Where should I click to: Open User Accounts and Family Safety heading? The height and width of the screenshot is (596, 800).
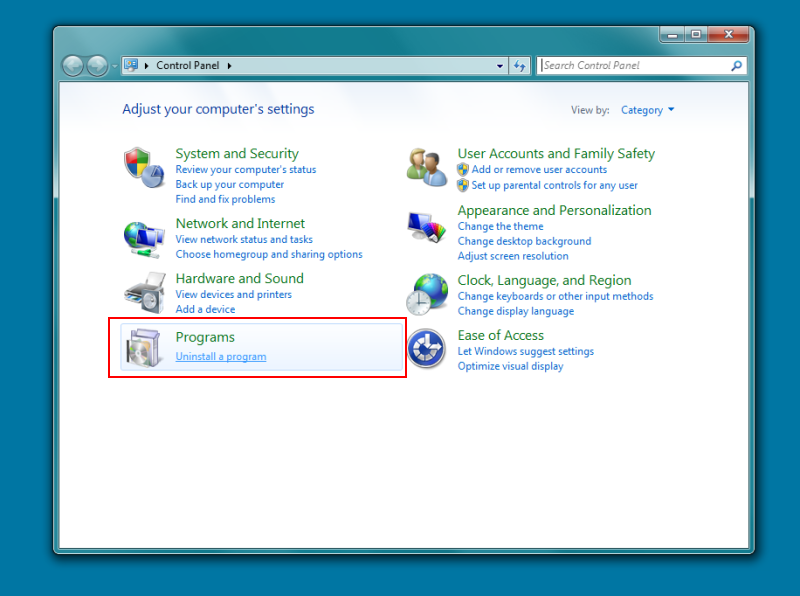pos(556,154)
